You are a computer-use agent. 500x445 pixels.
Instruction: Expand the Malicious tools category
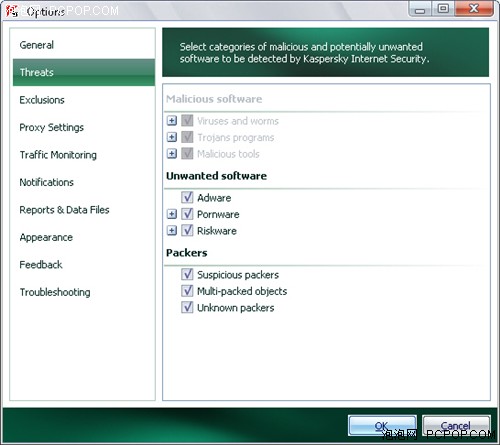tap(172, 154)
